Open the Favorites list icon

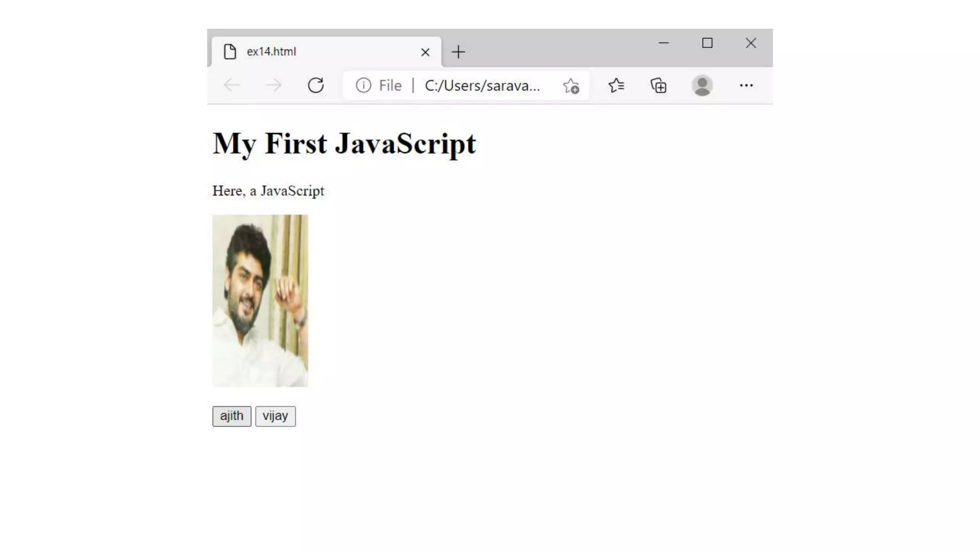click(x=616, y=86)
